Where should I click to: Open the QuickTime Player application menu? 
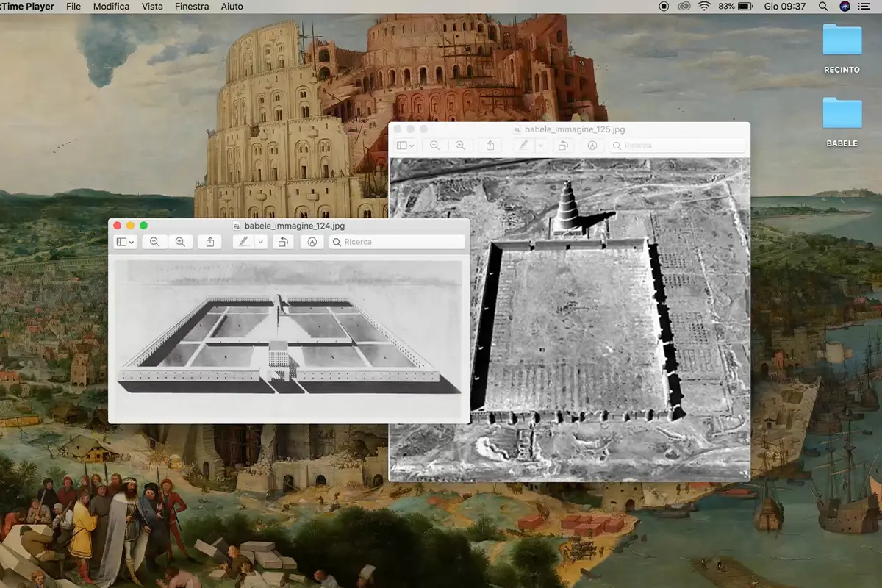26,7
